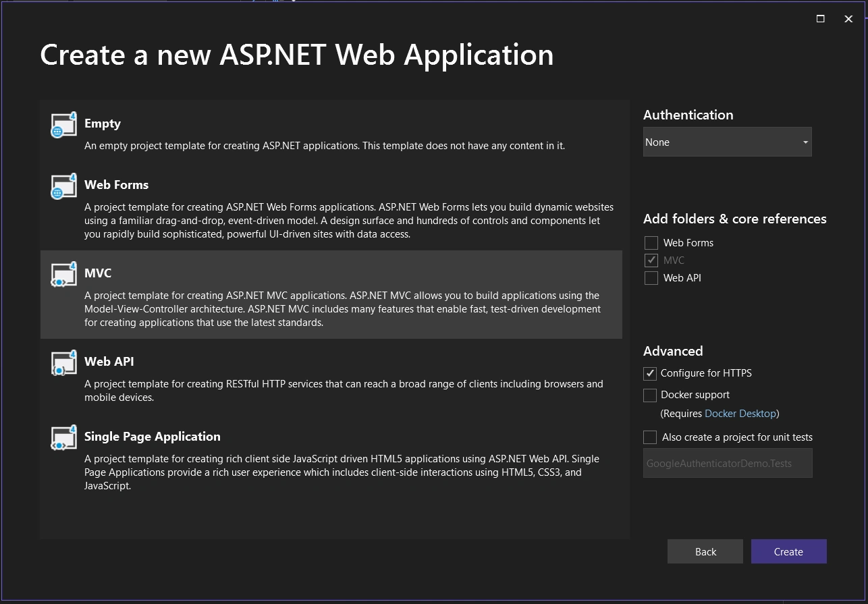Click the Back button
The height and width of the screenshot is (604, 868).
705,551
